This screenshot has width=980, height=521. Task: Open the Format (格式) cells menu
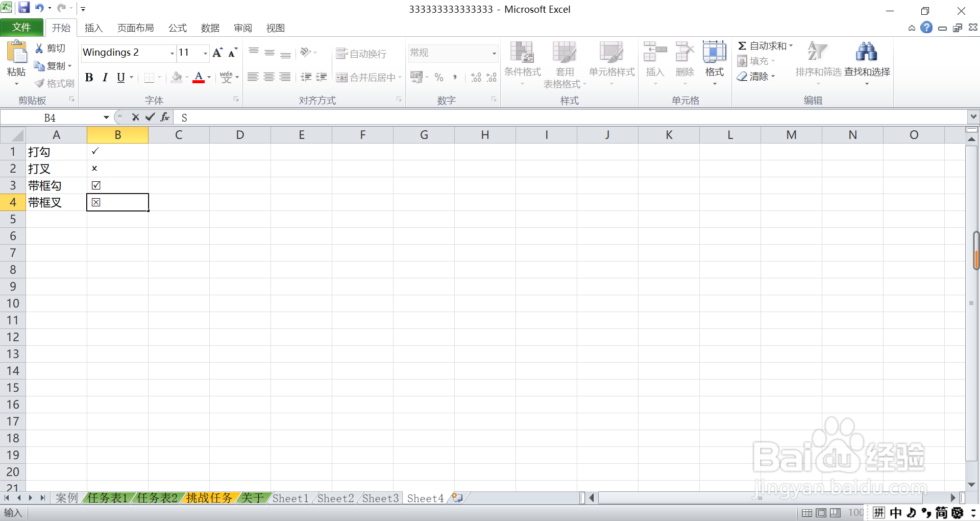(715, 64)
